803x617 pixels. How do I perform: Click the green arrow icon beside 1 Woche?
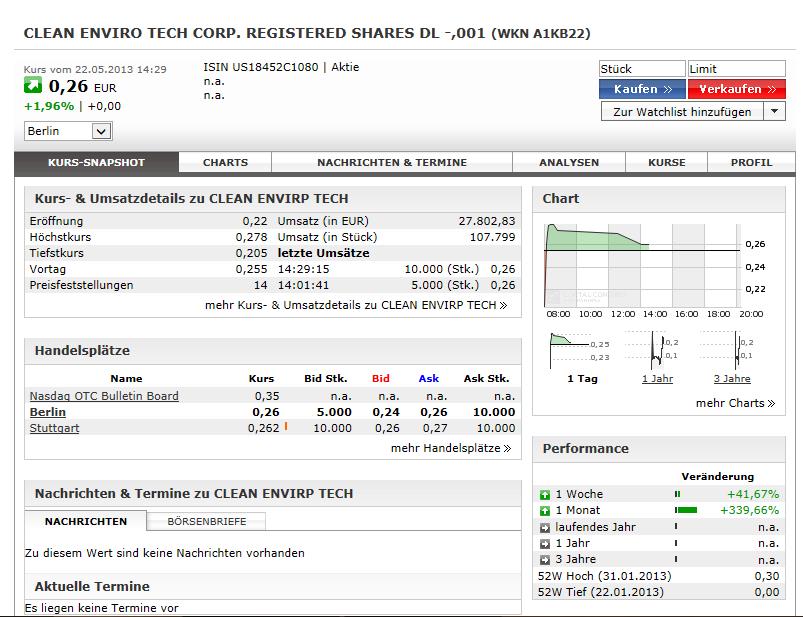545,493
